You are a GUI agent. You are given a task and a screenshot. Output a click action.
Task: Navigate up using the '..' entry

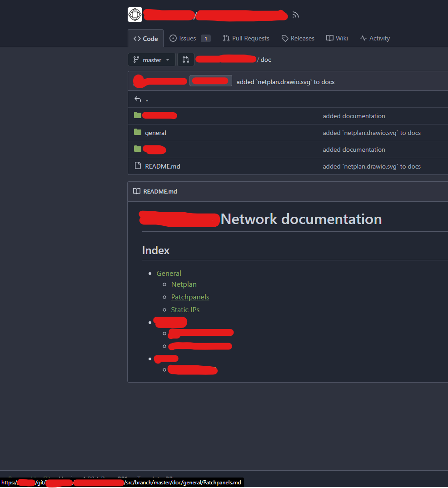click(x=146, y=99)
